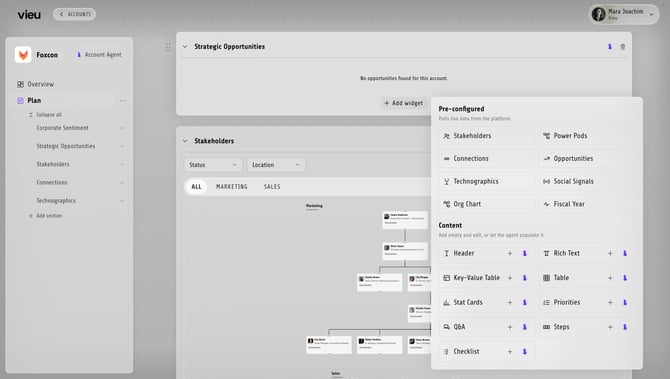Screen dimensions: 670x379
Task: Expand Connections sidebar chevron
Action: click(122, 183)
